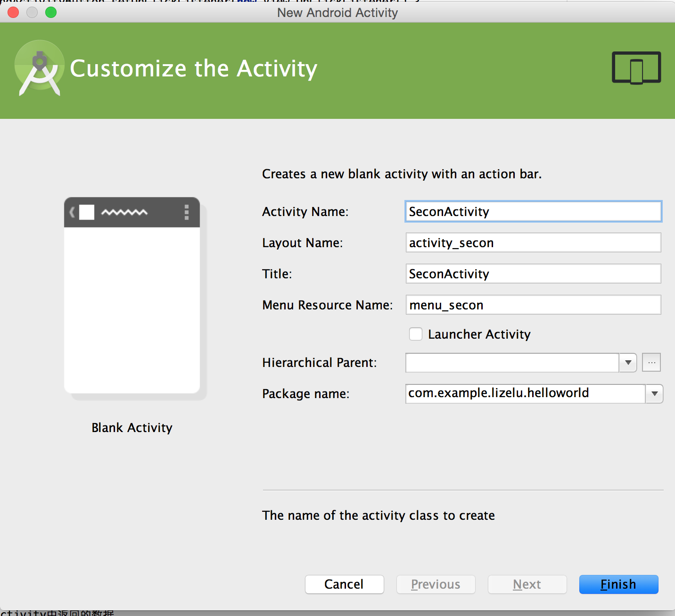Screen dimensions: 675x616
Task: Select the Title text field
Action: click(533, 274)
